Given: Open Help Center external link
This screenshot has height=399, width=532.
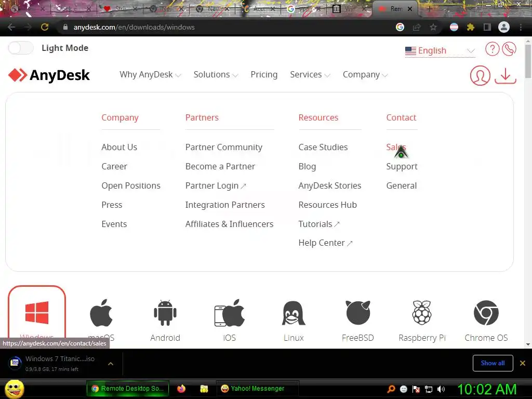Looking at the screenshot, I should pyautogui.click(x=325, y=243).
